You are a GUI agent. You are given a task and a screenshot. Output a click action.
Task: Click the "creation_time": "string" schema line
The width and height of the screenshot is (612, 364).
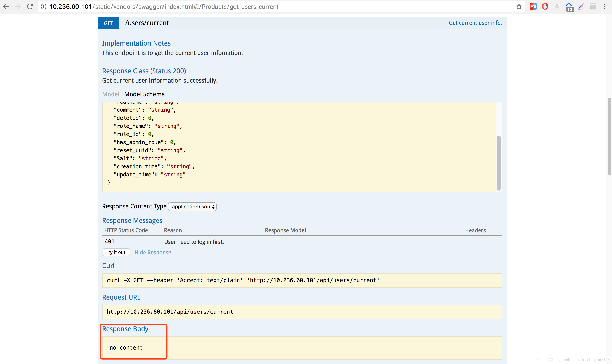coord(154,166)
